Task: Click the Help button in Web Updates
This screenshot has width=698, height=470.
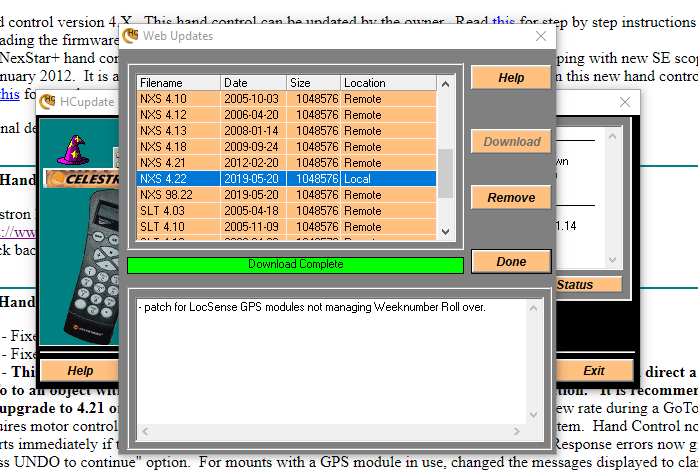Action: (x=511, y=77)
